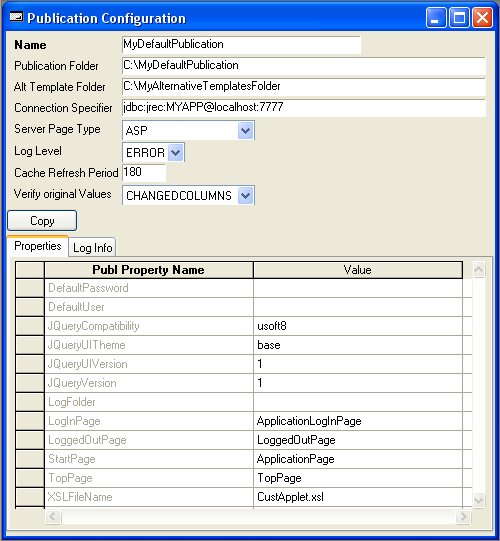Screen dimensions: 500x541
Task: Select the XSLFileName property name cell
Action: pyautogui.click(x=149, y=497)
